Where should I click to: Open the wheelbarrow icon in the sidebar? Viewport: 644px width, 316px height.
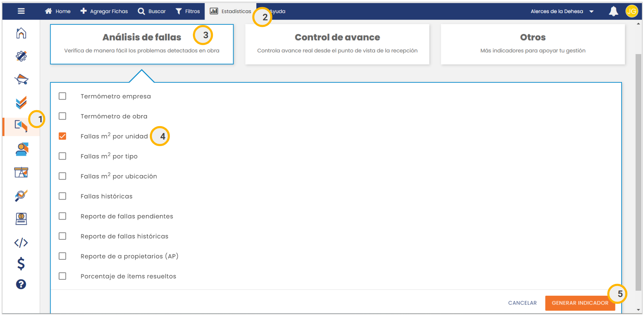coord(21,79)
